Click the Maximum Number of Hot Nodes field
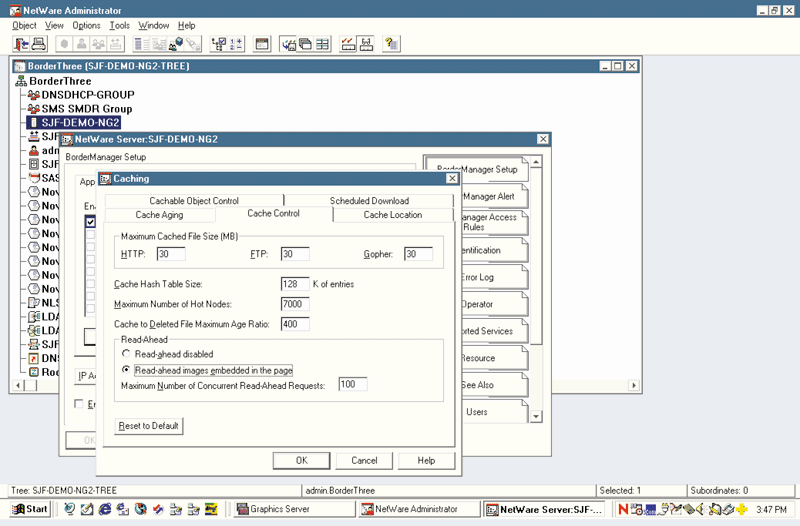This screenshot has width=800, height=526. [x=295, y=304]
